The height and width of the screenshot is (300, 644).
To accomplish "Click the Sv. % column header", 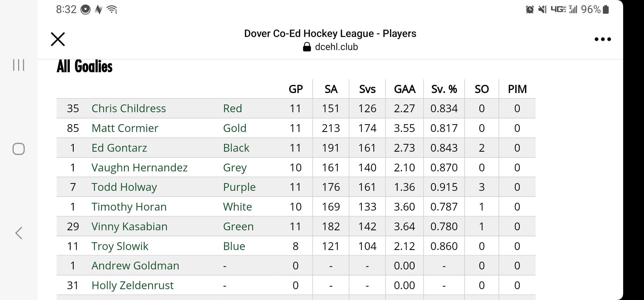I will point(444,89).
